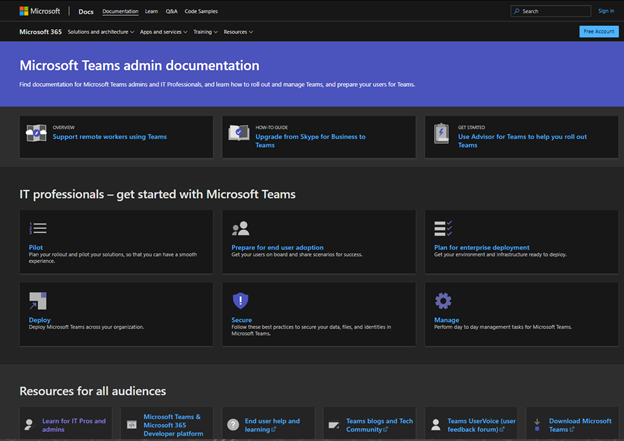
Task: Click the icon beside Learn for IT Pros
Action: (29, 425)
